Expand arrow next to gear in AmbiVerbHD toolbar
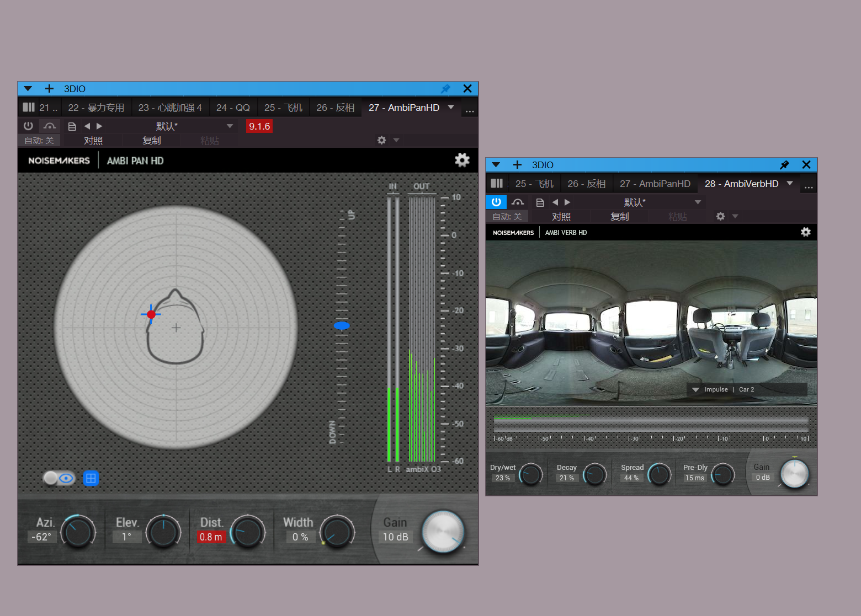This screenshot has width=861, height=616. [735, 216]
